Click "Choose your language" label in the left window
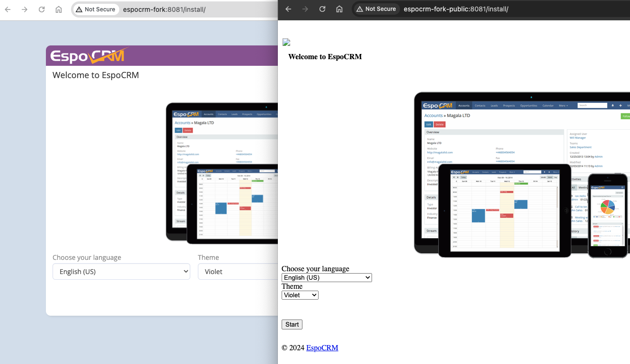630x364 pixels. (87, 257)
